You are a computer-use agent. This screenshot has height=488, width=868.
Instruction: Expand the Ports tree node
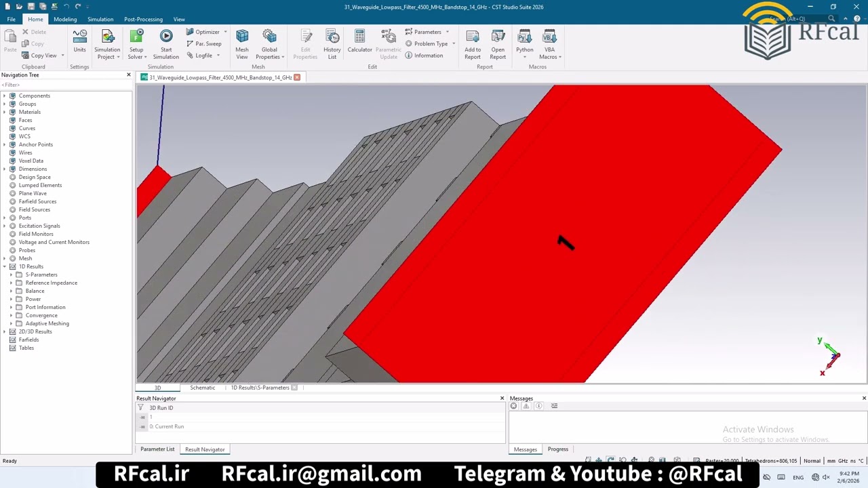pyautogui.click(x=4, y=218)
